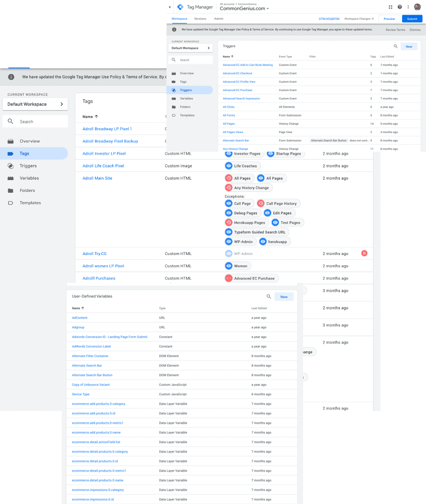Screen dimensions: 426x504
Task: Open the AdContent variable link
Action: coord(79,318)
